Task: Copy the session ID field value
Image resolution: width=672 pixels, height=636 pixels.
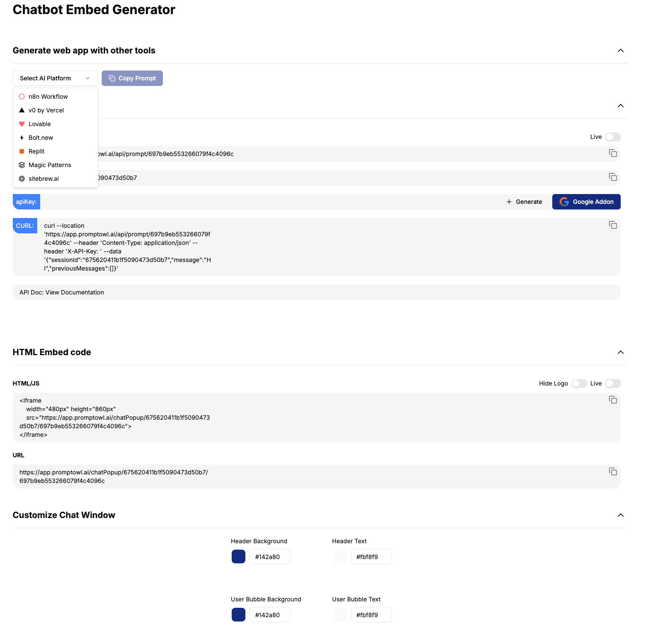Action: 613,177
